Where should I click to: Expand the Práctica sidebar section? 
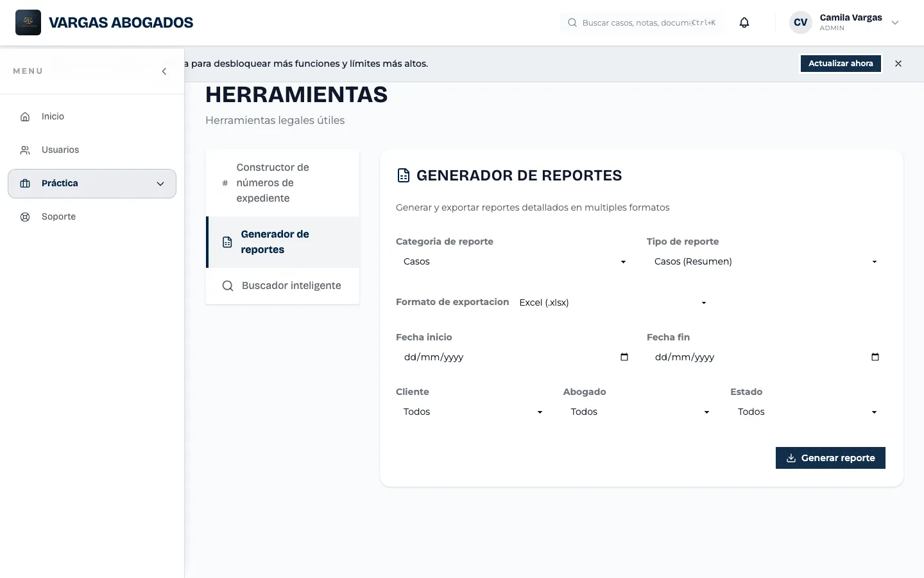[x=92, y=184]
